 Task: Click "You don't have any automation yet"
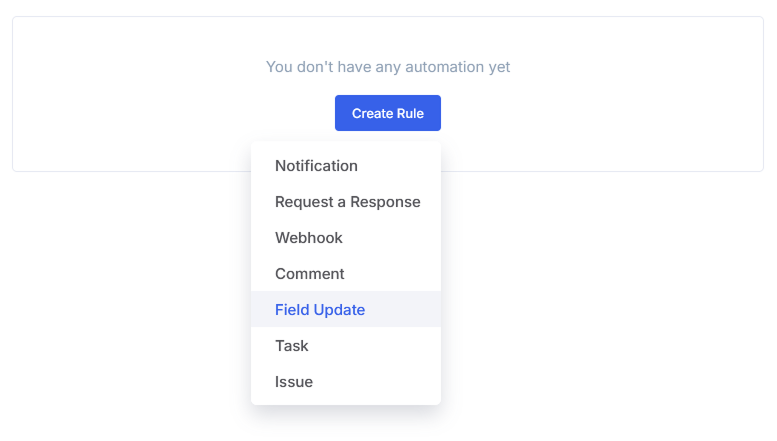pyautogui.click(x=388, y=67)
